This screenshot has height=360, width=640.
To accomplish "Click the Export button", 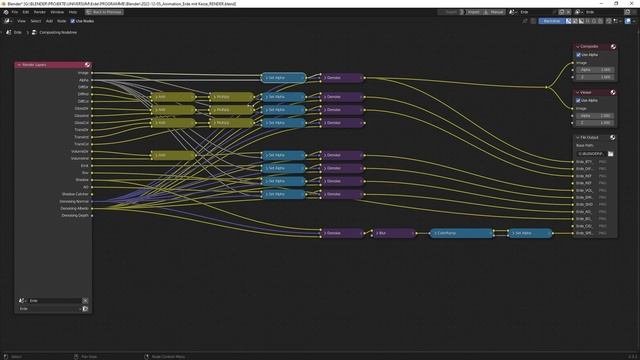I will 451,12.
